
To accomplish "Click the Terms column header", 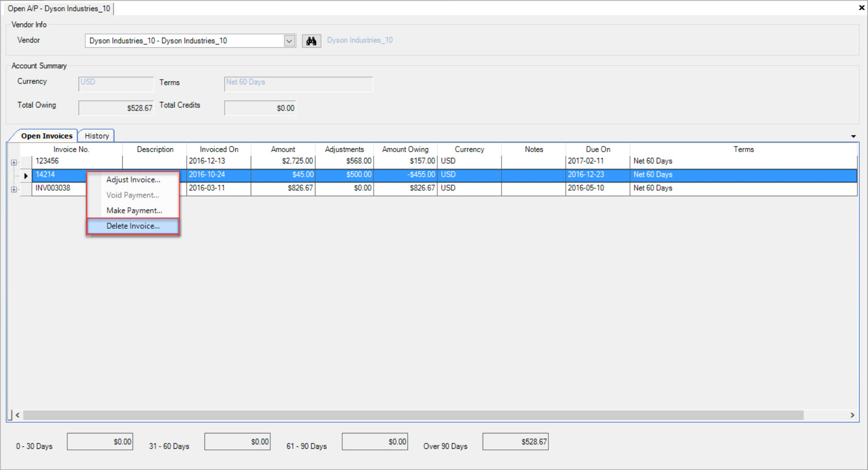I will 744,149.
